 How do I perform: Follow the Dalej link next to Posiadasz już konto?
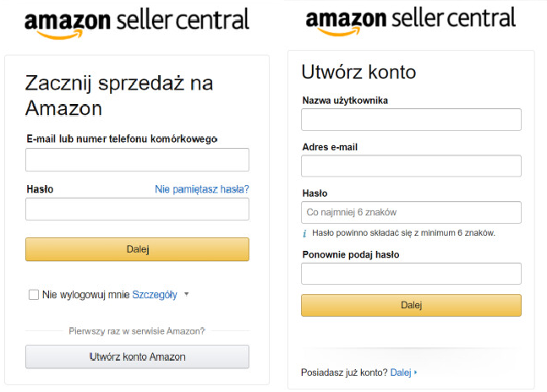click(x=401, y=373)
